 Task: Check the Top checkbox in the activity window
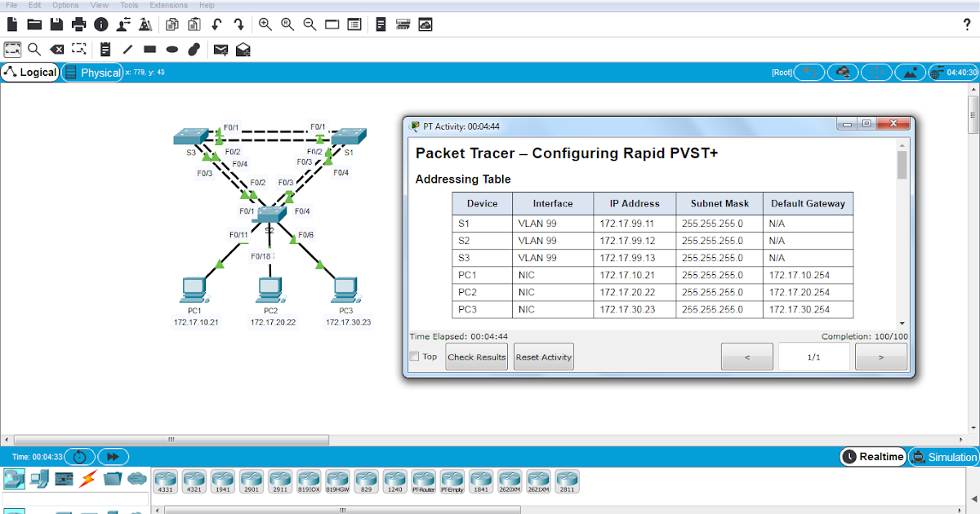pos(415,357)
